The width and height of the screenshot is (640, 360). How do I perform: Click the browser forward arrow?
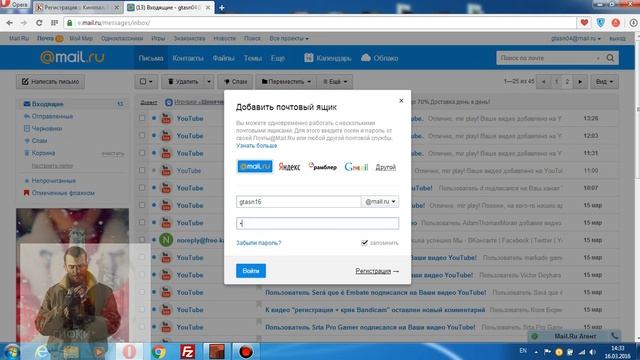[x=24, y=23]
